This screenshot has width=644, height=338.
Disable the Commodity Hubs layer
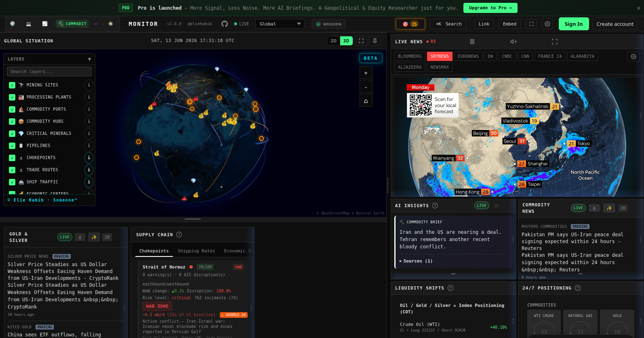[x=12, y=122]
